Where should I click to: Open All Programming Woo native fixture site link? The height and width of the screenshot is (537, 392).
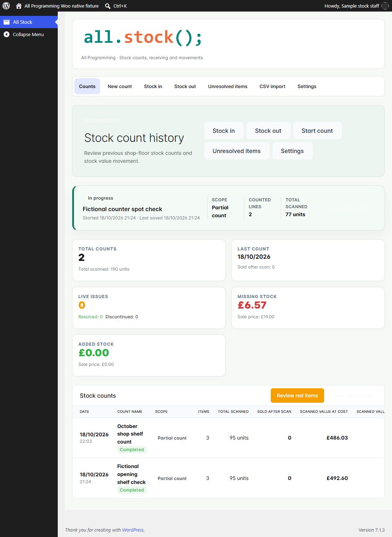[x=61, y=6]
